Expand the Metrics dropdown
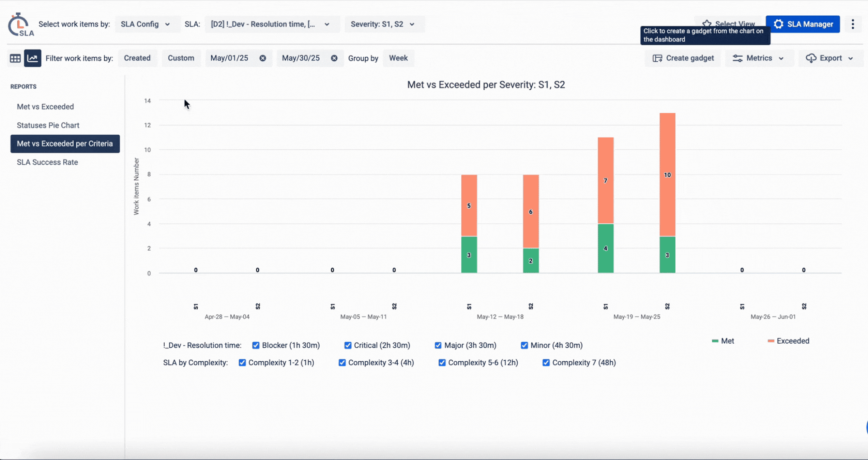This screenshot has height=460, width=868. [x=758, y=58]
